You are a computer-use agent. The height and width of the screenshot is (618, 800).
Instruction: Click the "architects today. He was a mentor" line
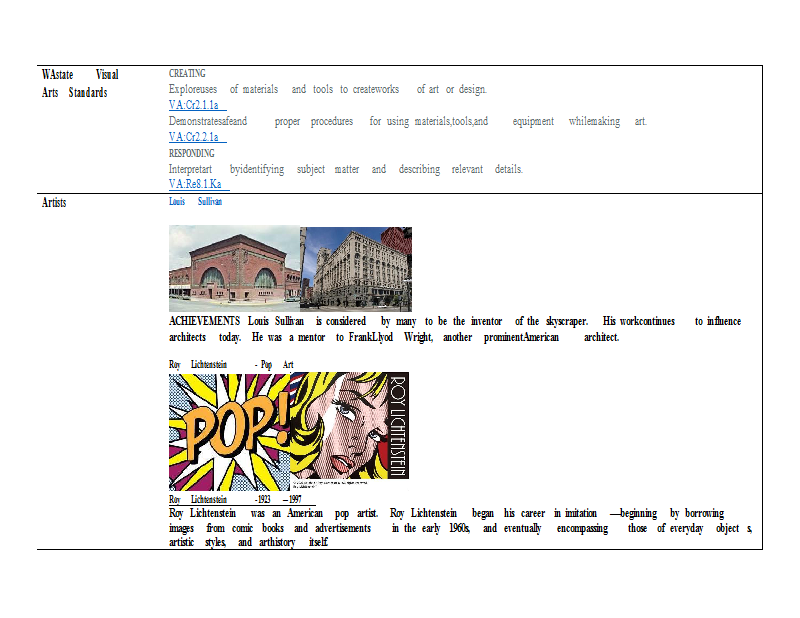click(x=394, y=337)
